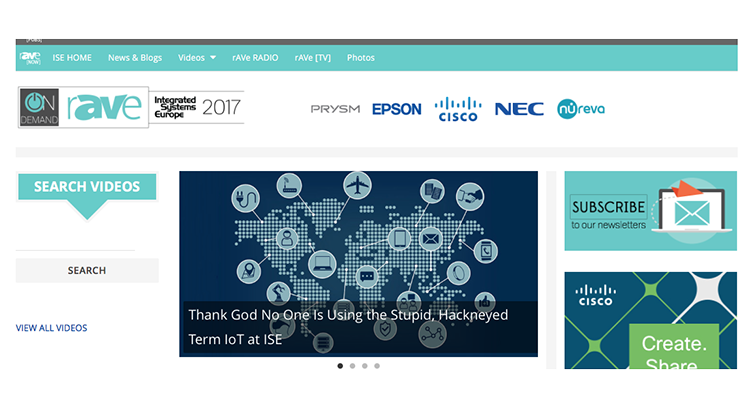Open the Cisco Create Share advertisement
750x400 pixels.
pos(651,321)
